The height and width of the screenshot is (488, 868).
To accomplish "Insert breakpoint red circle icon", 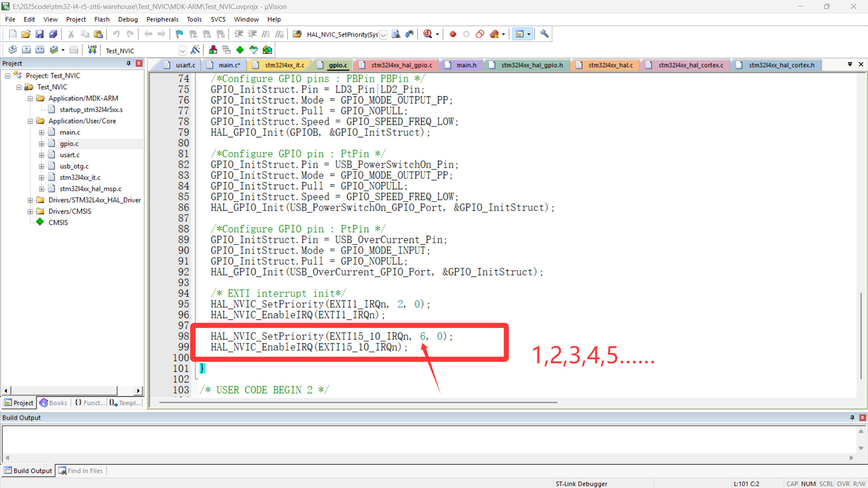I will click(x=453, y=34).
